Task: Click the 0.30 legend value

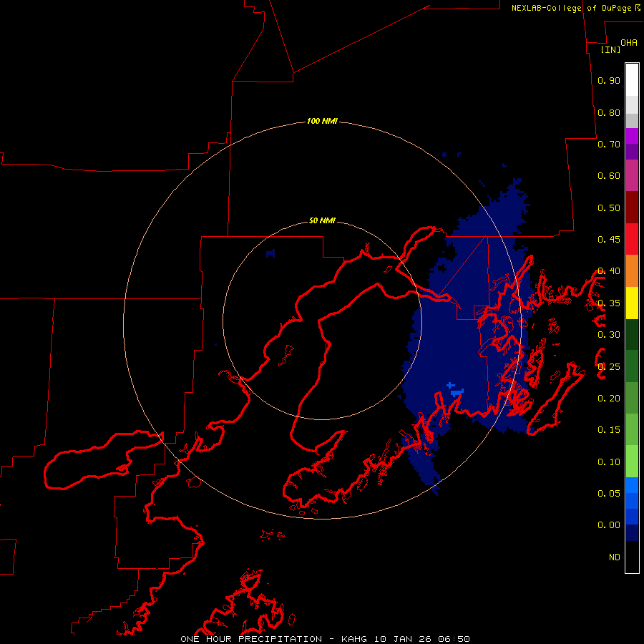Action: (609, 335)
